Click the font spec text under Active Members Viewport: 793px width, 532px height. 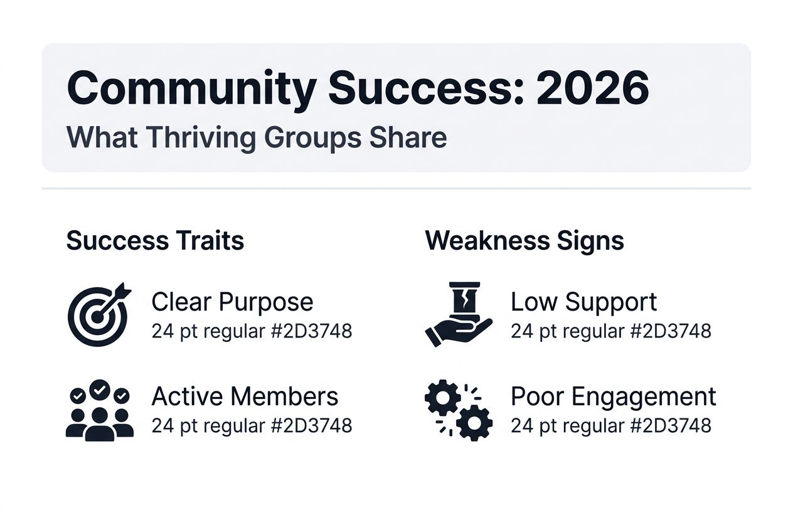click(x=252, y=425)
